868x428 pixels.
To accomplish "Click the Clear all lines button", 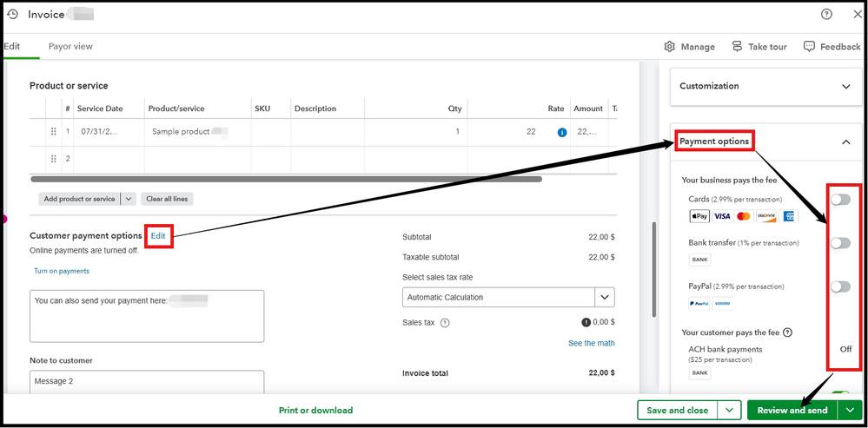I will click(x=167, y=199).
